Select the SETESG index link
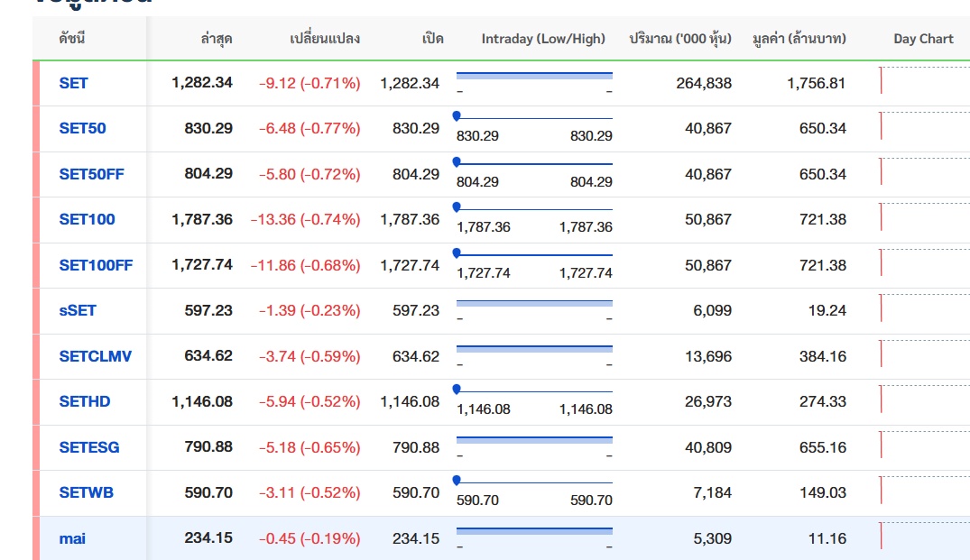Image resolution: width=970 pixels, height=560 pixels. [89, 447]
